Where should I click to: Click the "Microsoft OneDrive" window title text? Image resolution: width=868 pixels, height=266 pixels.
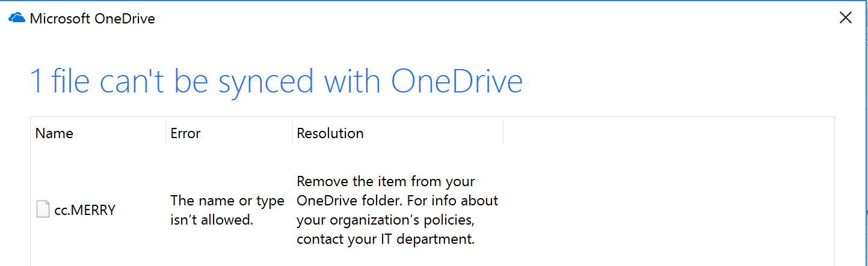(92, 19)
